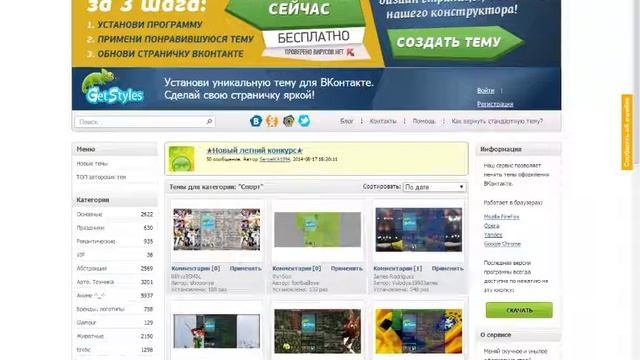Viewport: 640px width, 360px height.
Task: Open Комментарии [0] under the Футбол theme
Action: pyautogui.click(x=297, y=269)
